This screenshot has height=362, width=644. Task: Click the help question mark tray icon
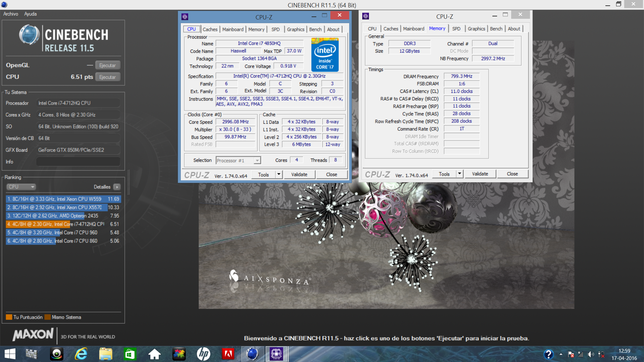pos(548,354)
